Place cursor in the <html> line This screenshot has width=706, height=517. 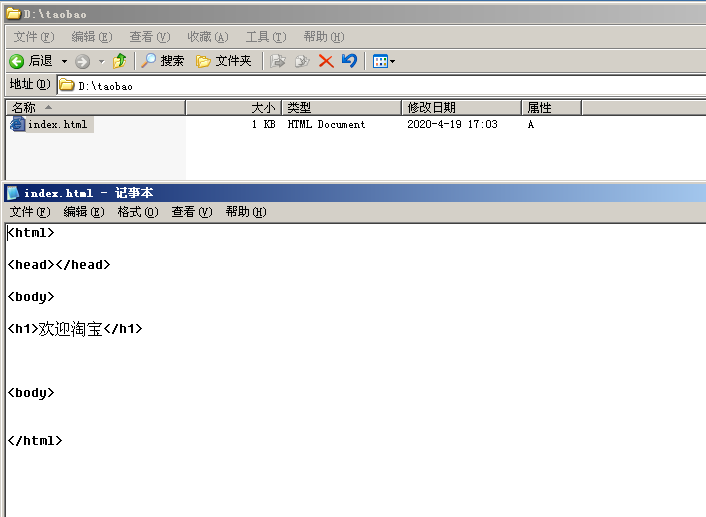[x=31, y=233]
